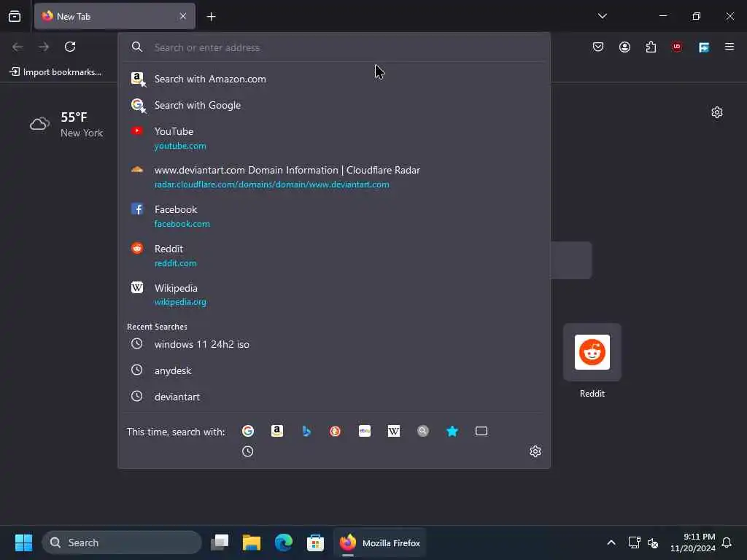The width and height of the screenshot is (747, 560).
Task: Select Search with Google suggestion
Action: 334,105
